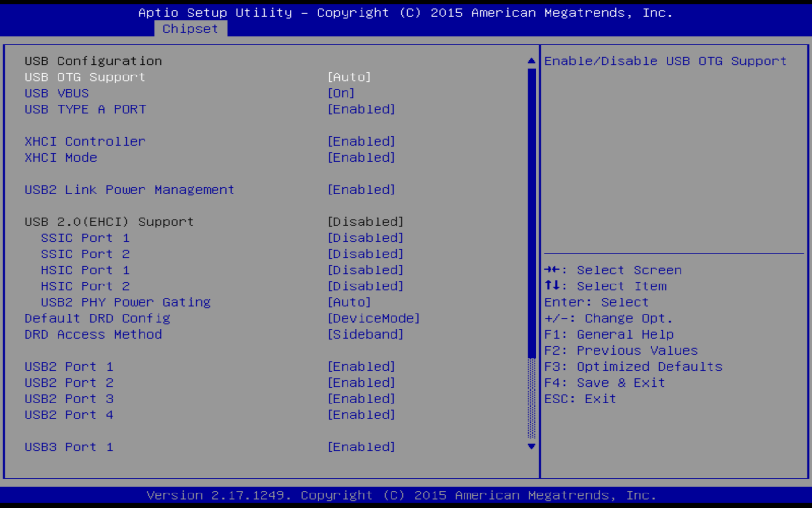The height and width of the screenshot is (508, 812).
Task: Select the HSIC Port 2 label
Action: (x=85, y=286)
